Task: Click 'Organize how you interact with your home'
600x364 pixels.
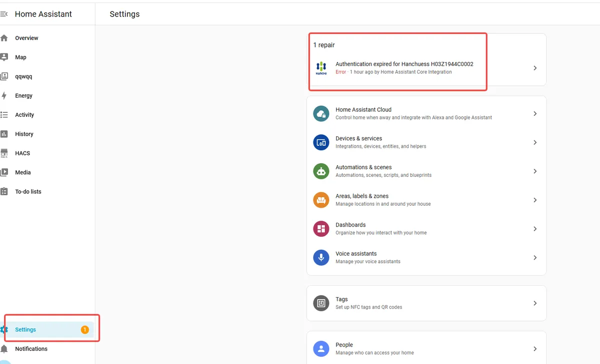Action: 381,233
